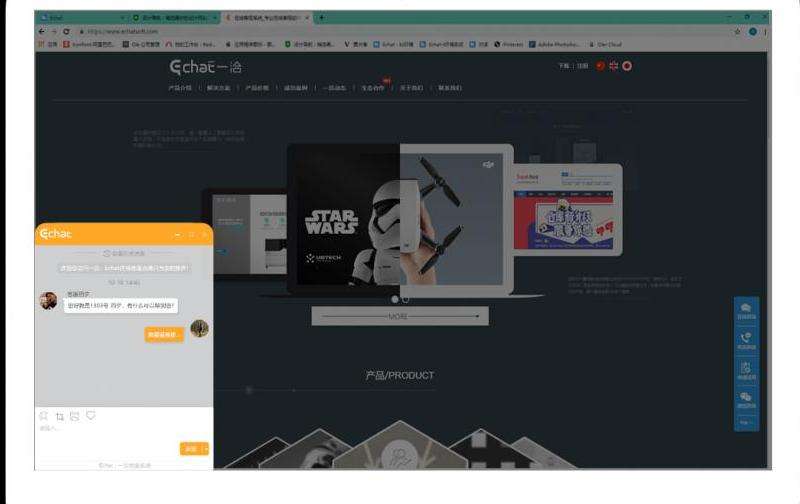
Task: Open the 产品介绍 navigation item
Action: point(180,88)
